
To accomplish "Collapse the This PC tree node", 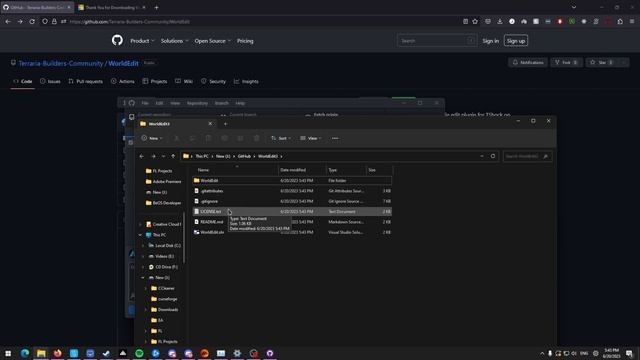I will (x=140, y=235).
